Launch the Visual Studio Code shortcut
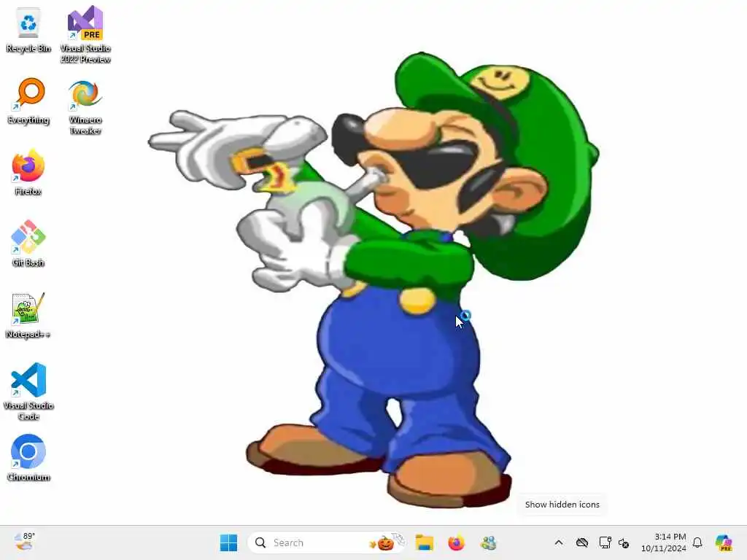 tap(28, 392)
